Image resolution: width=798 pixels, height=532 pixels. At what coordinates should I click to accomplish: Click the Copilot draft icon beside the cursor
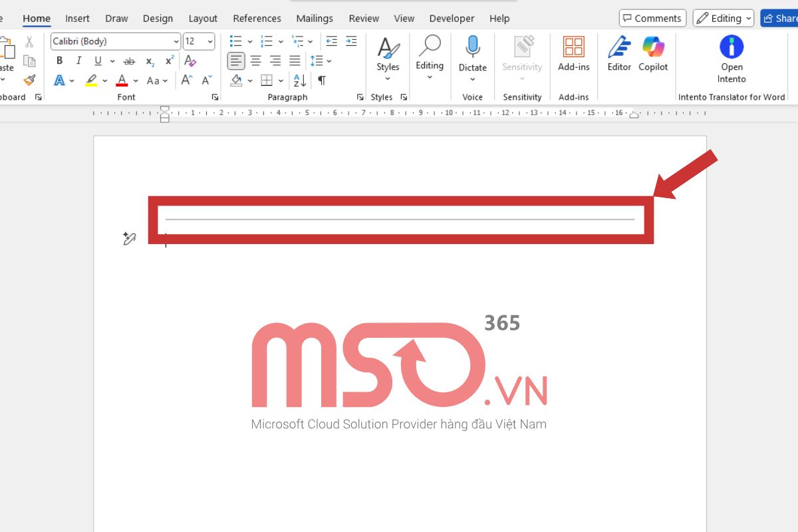coord(129,238)
